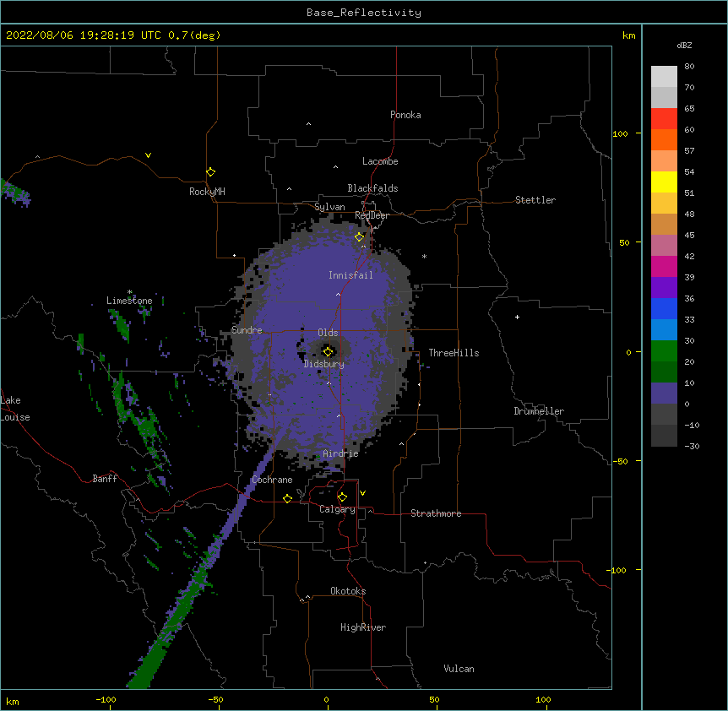Click the Blackfalds town label
This screenshot has height=711, width=728.
(x=372, y=188)
